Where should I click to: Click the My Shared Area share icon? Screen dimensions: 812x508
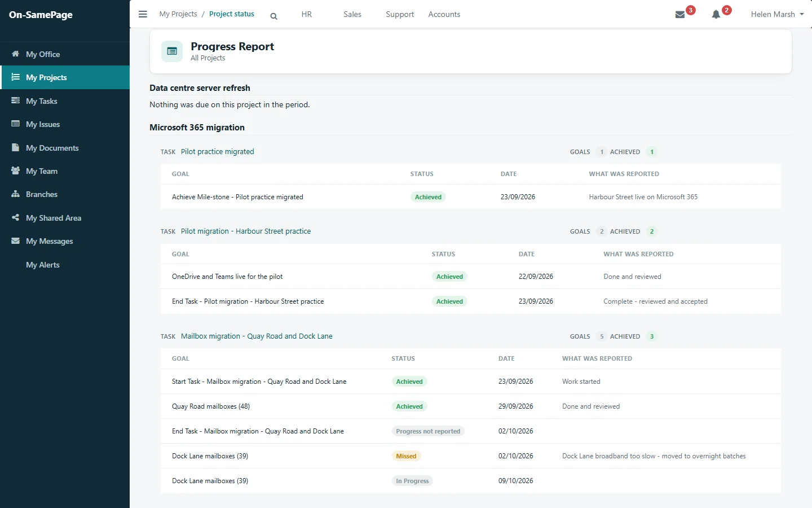pyautogui.click(x=15, y=217)
